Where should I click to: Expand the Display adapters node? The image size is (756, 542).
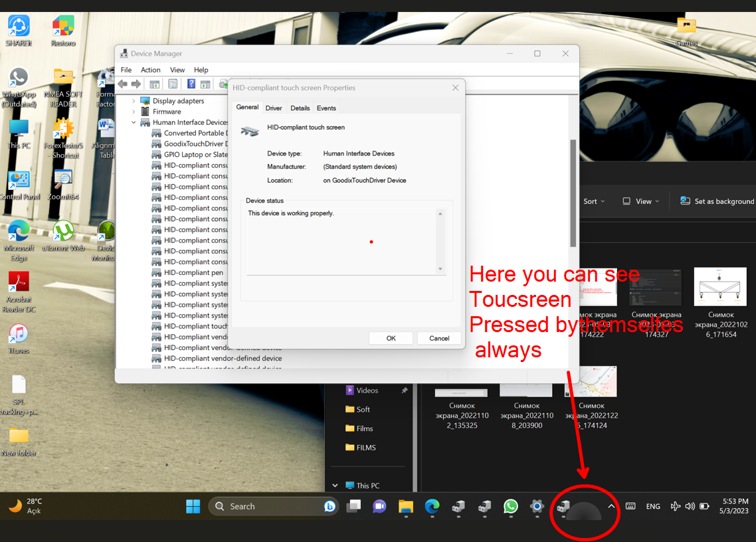(x=134, y=101)
